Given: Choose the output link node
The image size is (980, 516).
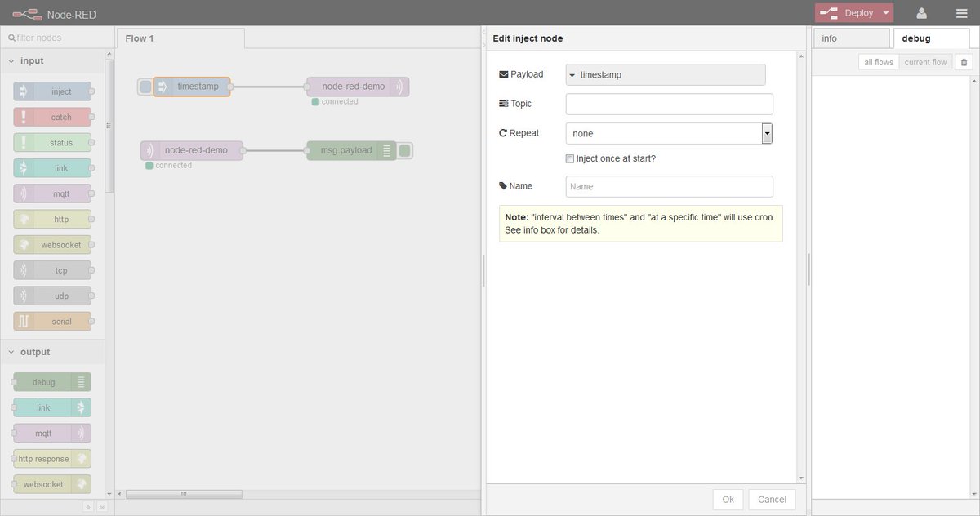Looking at the screenshot, I should pyautogui.click(x=52, y=407).
